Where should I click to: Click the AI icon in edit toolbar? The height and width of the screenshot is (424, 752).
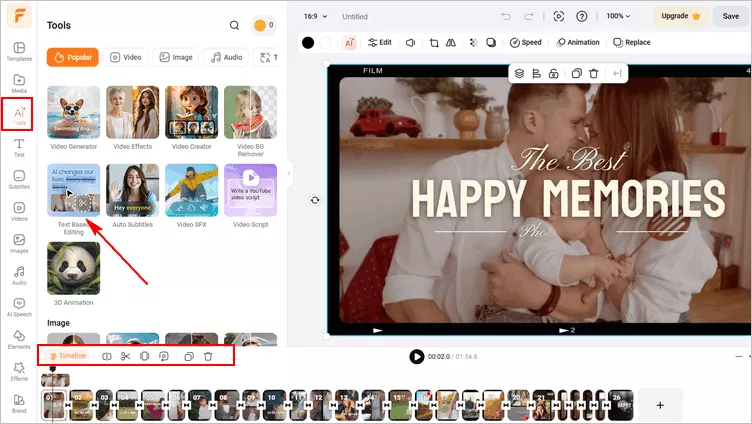click(x=350, y=43)
